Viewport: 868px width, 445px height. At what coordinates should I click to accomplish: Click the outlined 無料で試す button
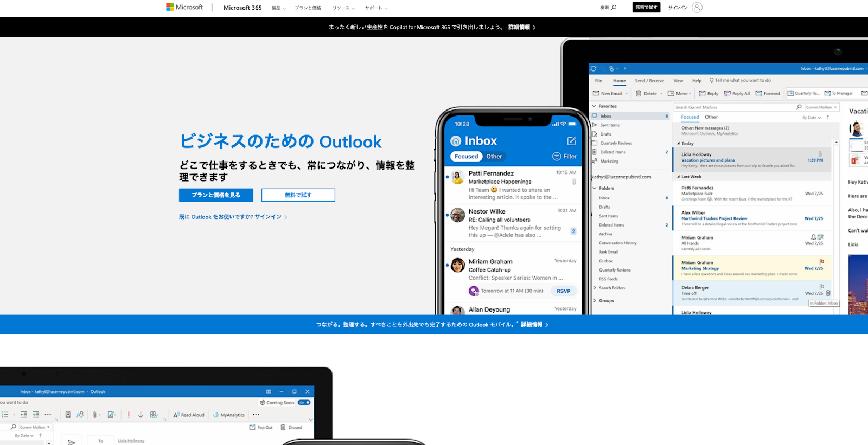click(x=298, y=195)
